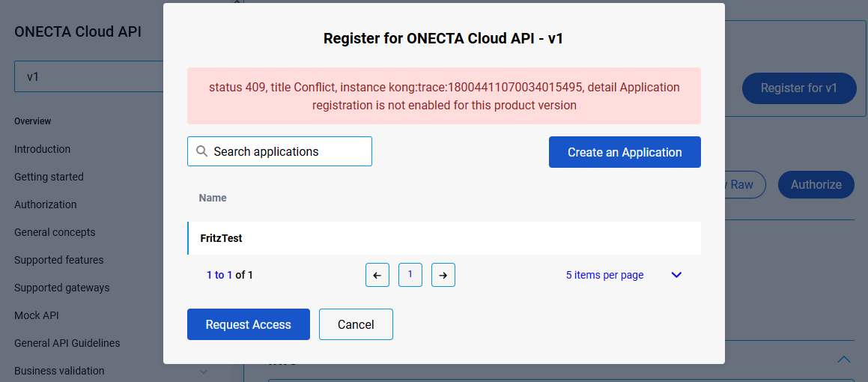
Task: Open Authorization section in sidebar
Action: 46,204
